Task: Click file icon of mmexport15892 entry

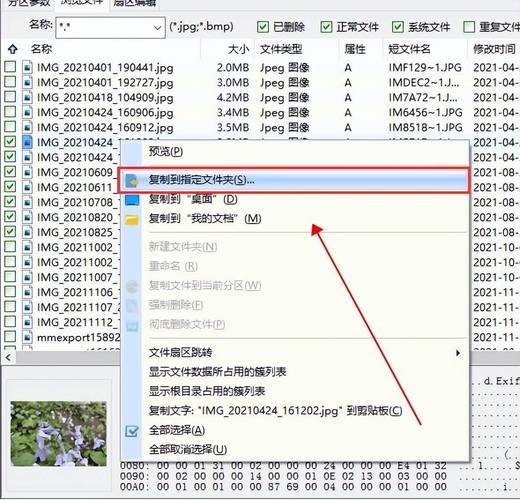Action: click(27, 337)
